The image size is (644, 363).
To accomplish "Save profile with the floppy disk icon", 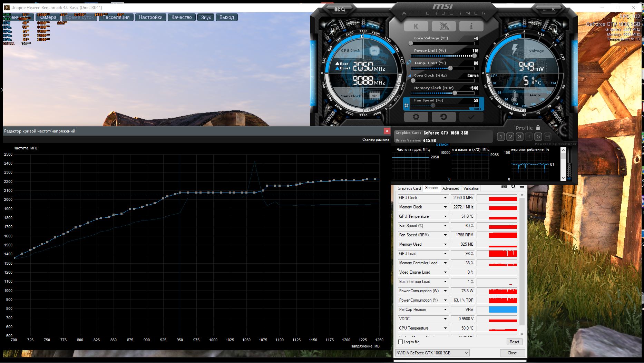I will (547, 137).
